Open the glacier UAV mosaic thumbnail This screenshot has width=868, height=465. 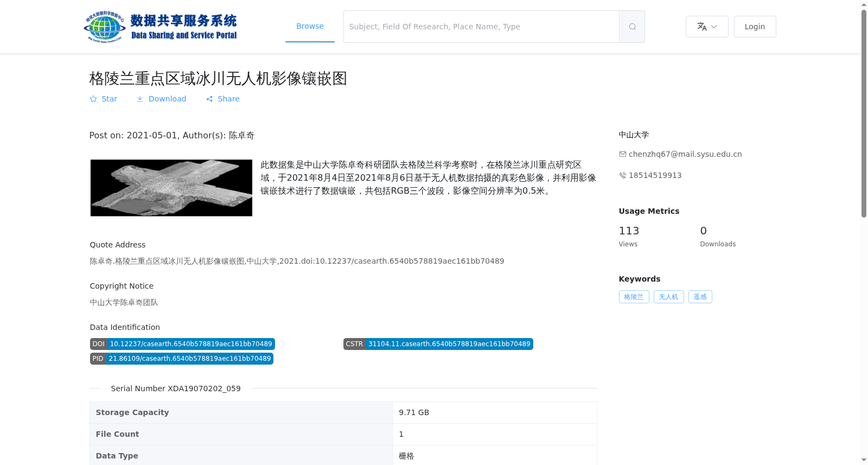(171, 188)
